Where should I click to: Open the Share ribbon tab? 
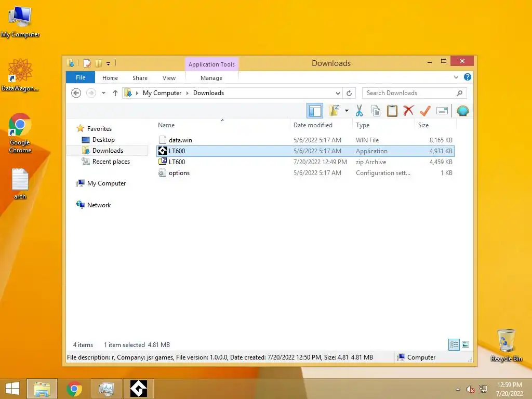(x=140, y=78)
